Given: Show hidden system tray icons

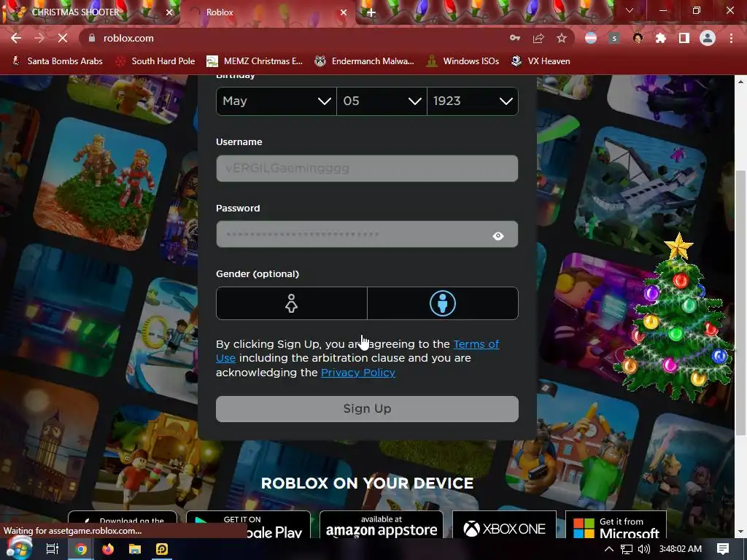Looking at the screenshot, I should (x=609, y=549).
